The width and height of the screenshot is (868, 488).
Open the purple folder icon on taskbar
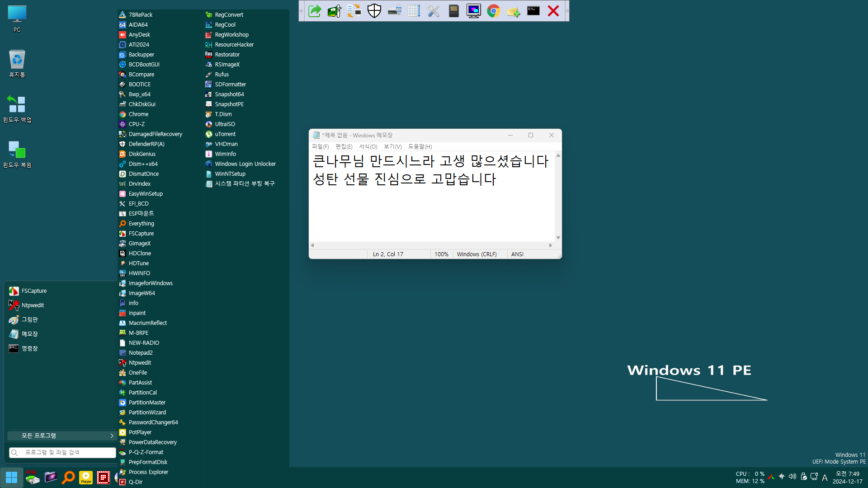pos(50,477)
